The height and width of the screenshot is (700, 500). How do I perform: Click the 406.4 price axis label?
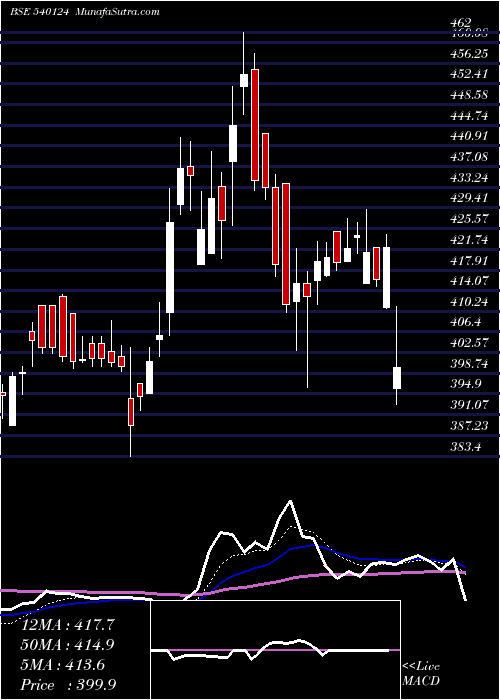(x=467, y=322)
